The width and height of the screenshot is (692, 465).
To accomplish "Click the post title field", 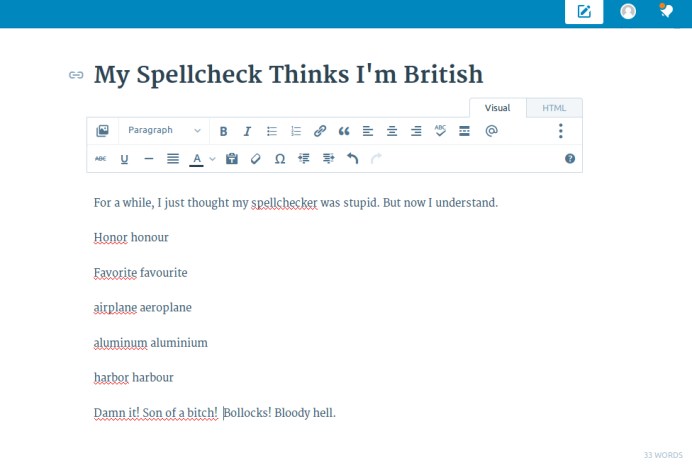I will point(289,74).
